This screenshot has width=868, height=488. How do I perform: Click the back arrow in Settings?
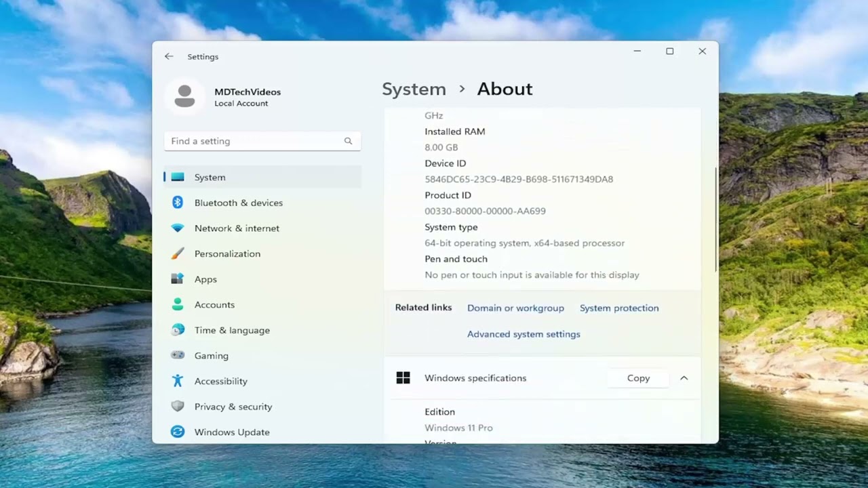169,56
